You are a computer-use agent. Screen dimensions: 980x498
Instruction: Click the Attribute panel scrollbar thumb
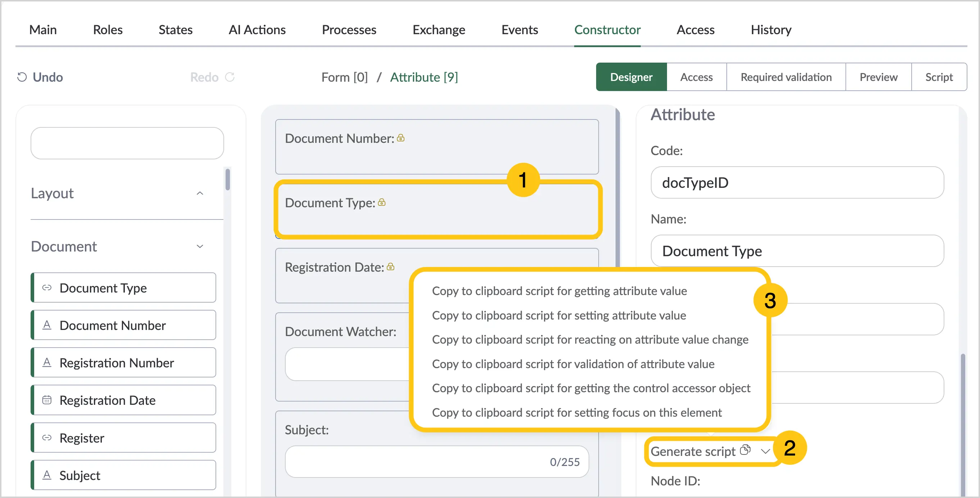point(963,425)
